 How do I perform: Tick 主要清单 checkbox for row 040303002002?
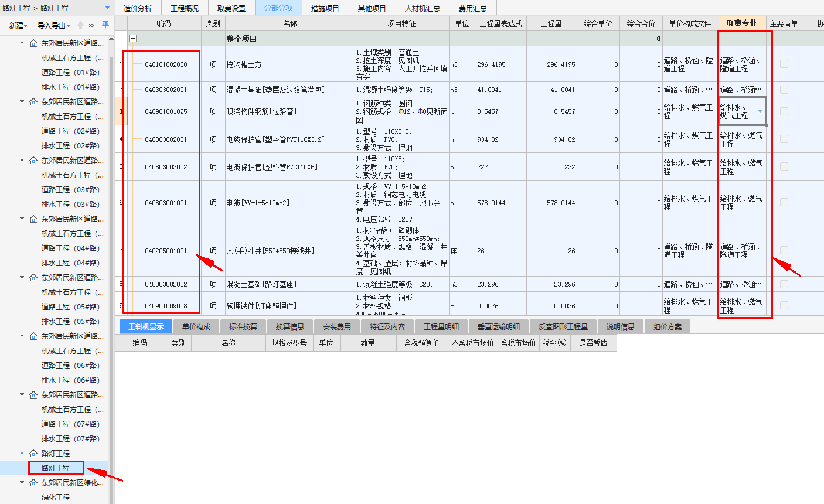pyautogui.click(x=784, y=284)
